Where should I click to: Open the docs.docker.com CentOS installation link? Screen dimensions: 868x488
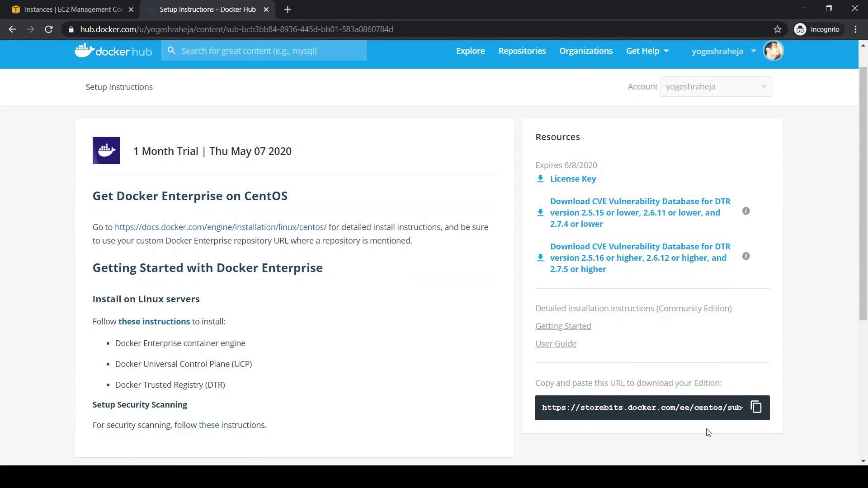coord(220,227)
